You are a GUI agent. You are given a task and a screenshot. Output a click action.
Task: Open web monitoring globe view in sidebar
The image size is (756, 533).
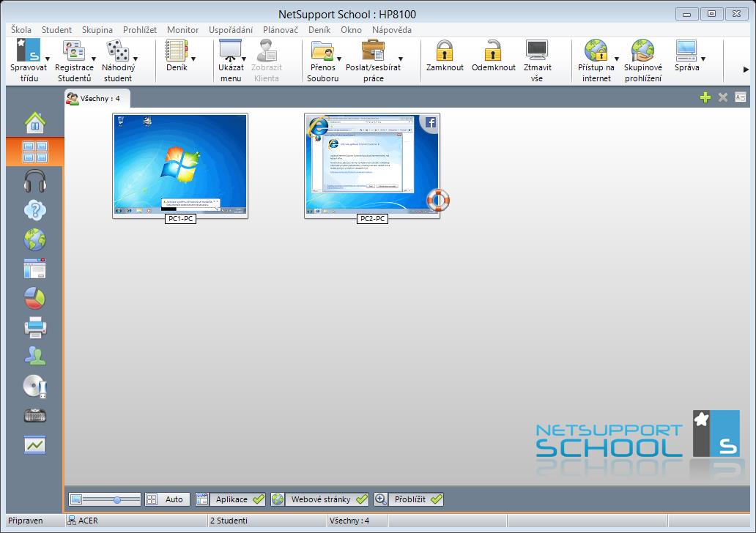click(x=35, y=239)
